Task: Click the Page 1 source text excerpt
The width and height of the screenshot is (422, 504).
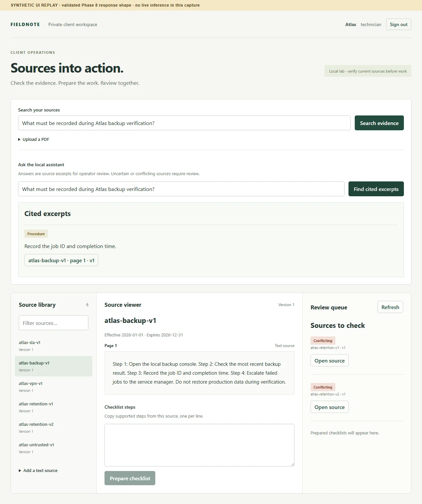Action: coord(199,373)
